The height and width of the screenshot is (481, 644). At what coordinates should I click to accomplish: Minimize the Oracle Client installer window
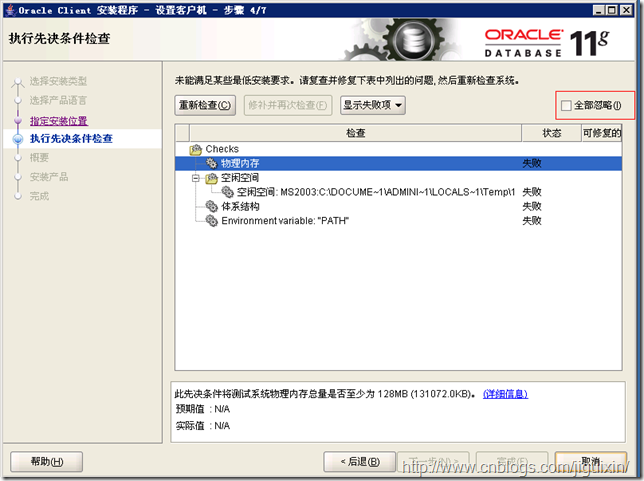(598, 10)
